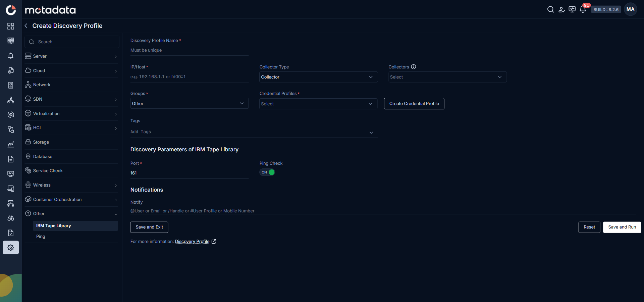Click the Notify recipients field
644x302 pixels.
coord(383,211)
